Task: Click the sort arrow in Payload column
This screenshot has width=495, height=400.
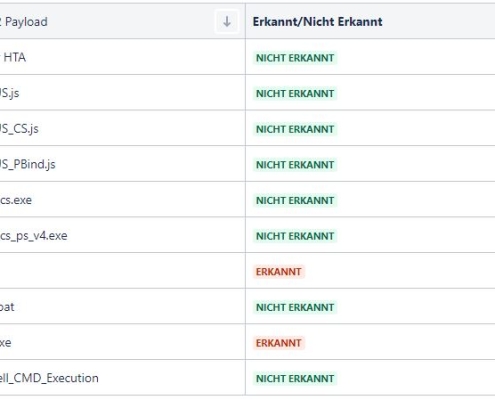Action: pos(227,22)
